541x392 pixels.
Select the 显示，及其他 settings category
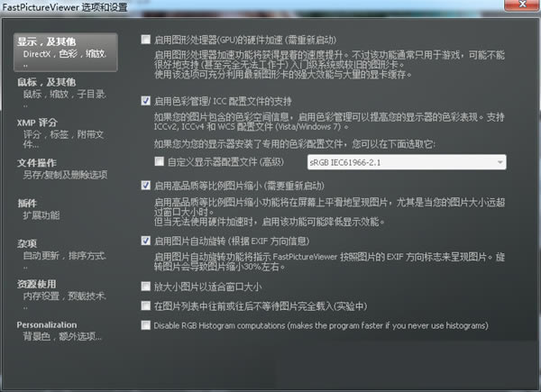[x=66, y=52]
